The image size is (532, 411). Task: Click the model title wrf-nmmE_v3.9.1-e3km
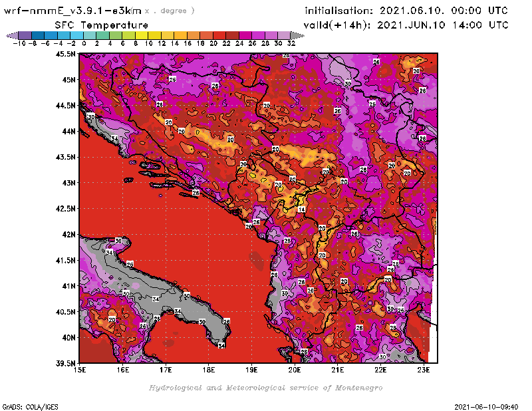(72, 11)
